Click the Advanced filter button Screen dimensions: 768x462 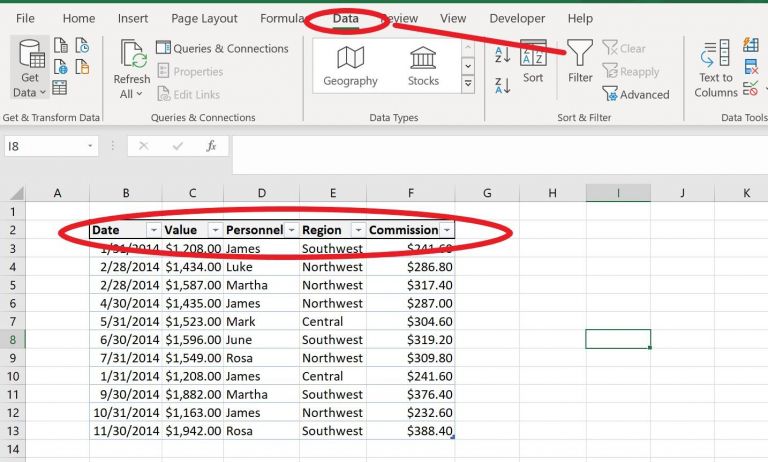pyautogui.click(x=636, y=95)
